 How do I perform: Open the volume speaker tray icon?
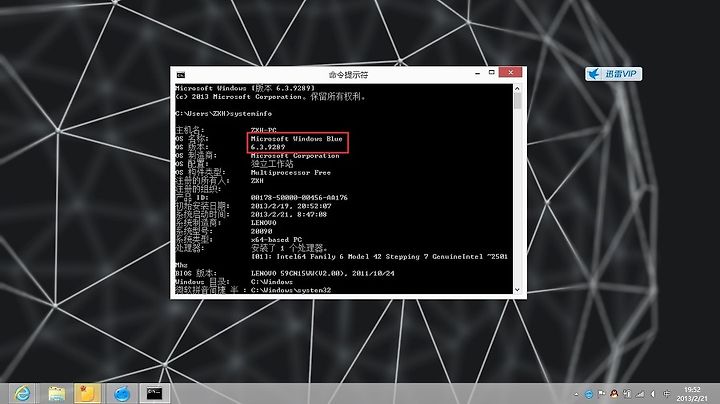click(x=652, y=394)
